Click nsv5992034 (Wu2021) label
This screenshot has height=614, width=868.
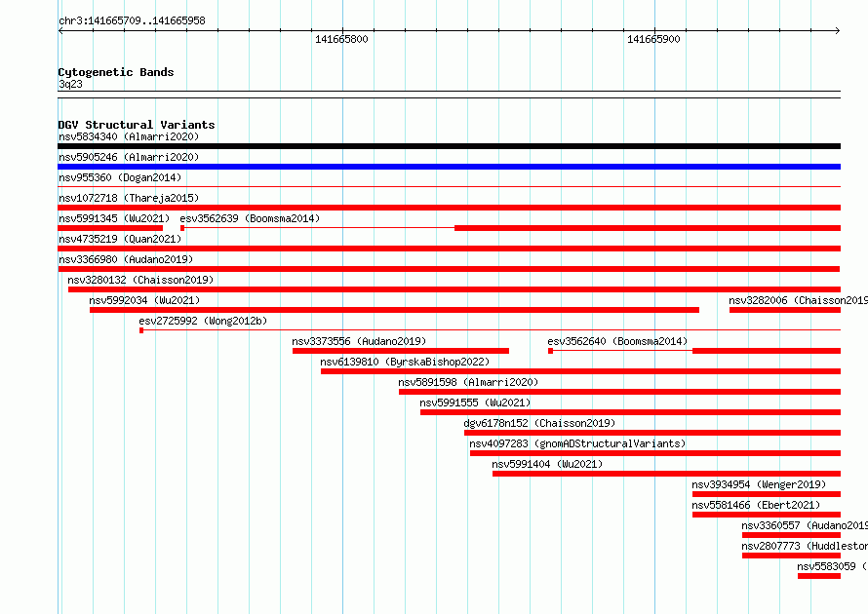(x=144, y=300)
